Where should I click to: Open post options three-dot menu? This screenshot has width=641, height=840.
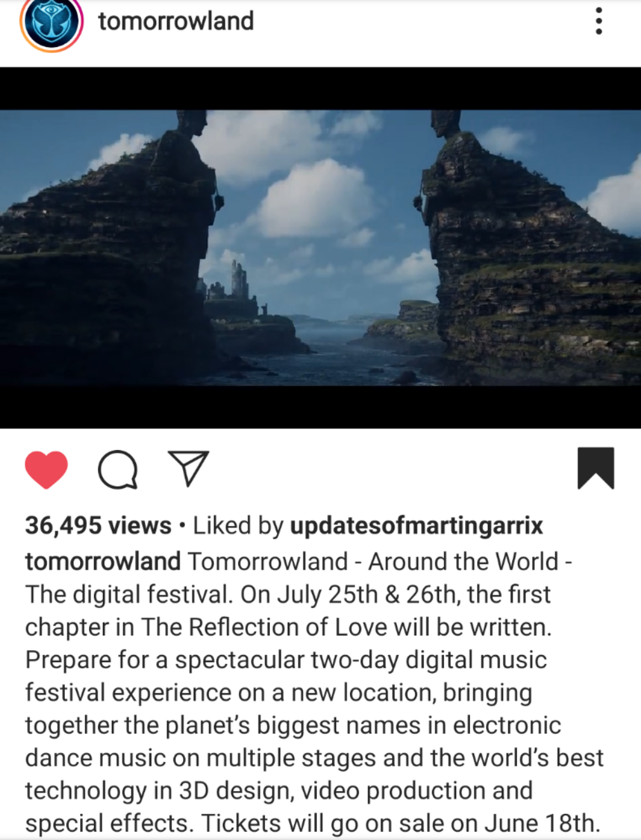pyautogui.click(x=598, y=21)
